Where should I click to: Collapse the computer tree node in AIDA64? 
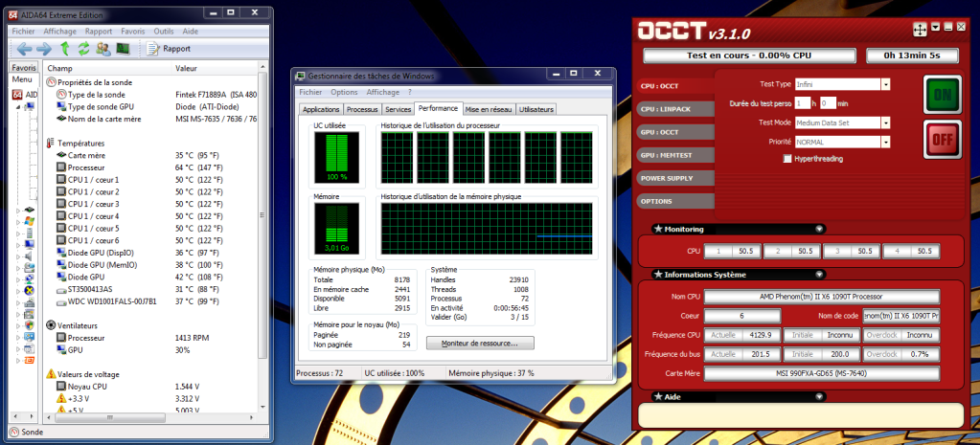18,107
